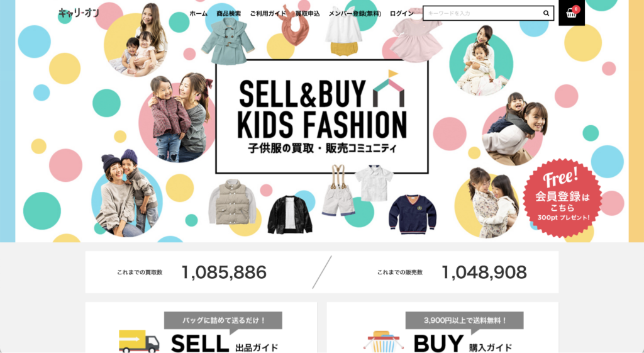Click the house logo beside SELL&BUY
Image resolution: width=644 pixels, height=353 pixels.
(389, 89)
